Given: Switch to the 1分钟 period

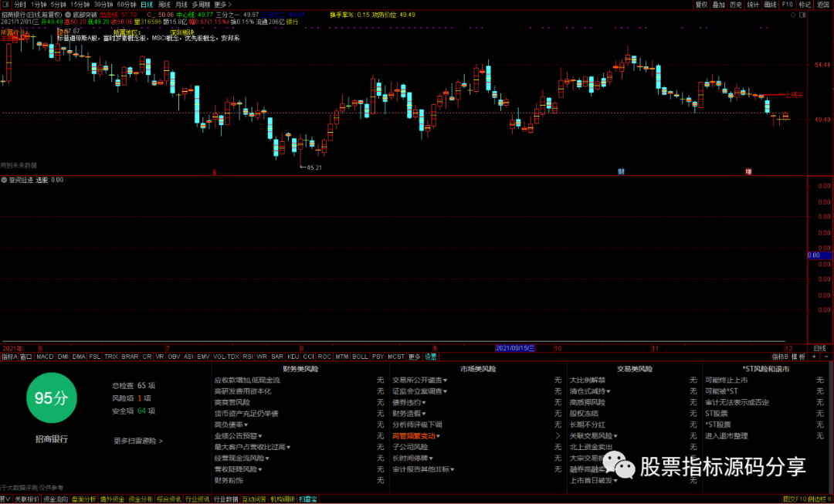Looking at the screenshot, I should tap(39, 5).
